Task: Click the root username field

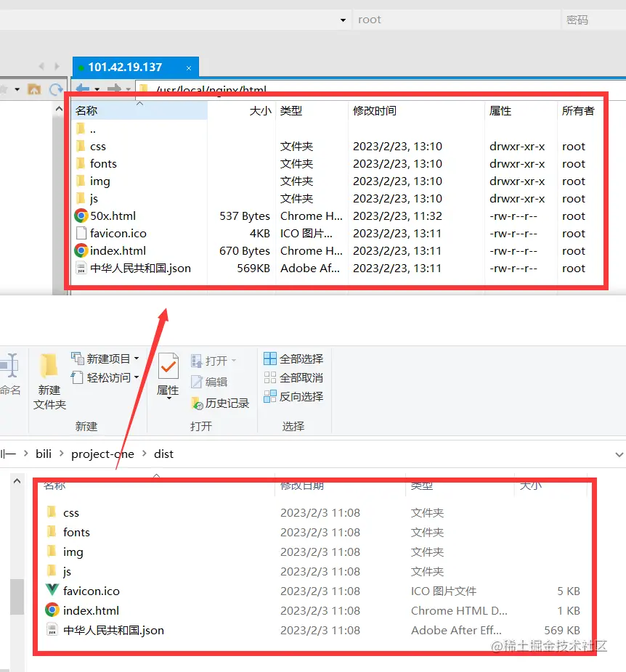Action: pos(456,20)
